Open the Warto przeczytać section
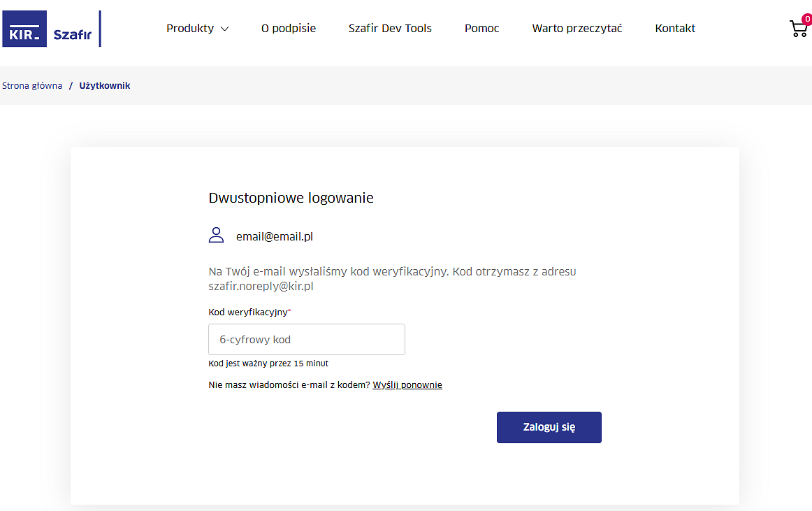 577,29
